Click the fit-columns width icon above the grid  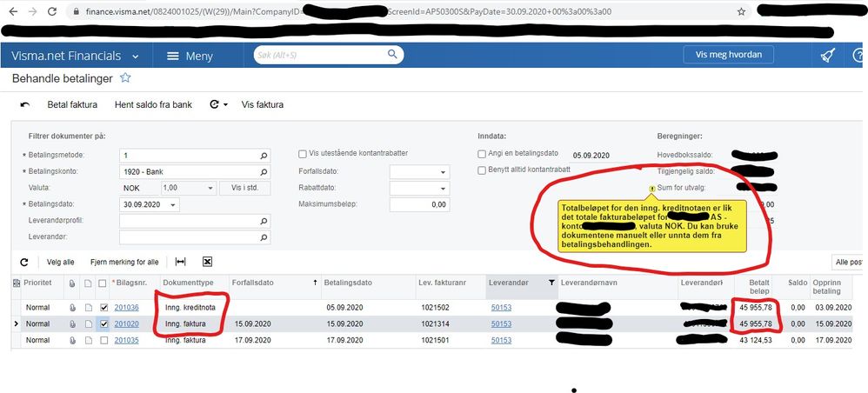[x=180, y=262]
